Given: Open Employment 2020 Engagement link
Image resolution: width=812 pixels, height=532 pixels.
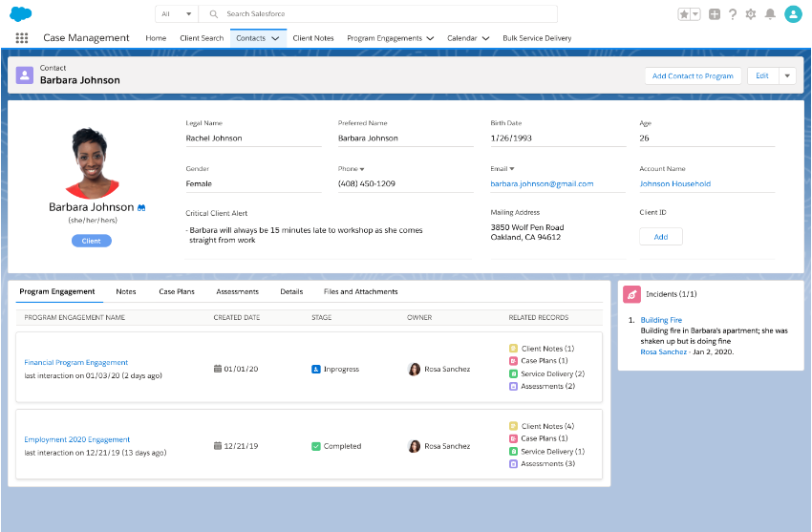Looking at the screenshot, I should point(76,439).
